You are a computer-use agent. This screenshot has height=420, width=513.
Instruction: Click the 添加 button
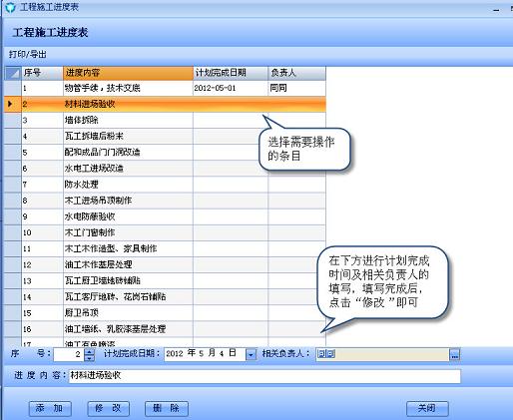coord(50,408)
